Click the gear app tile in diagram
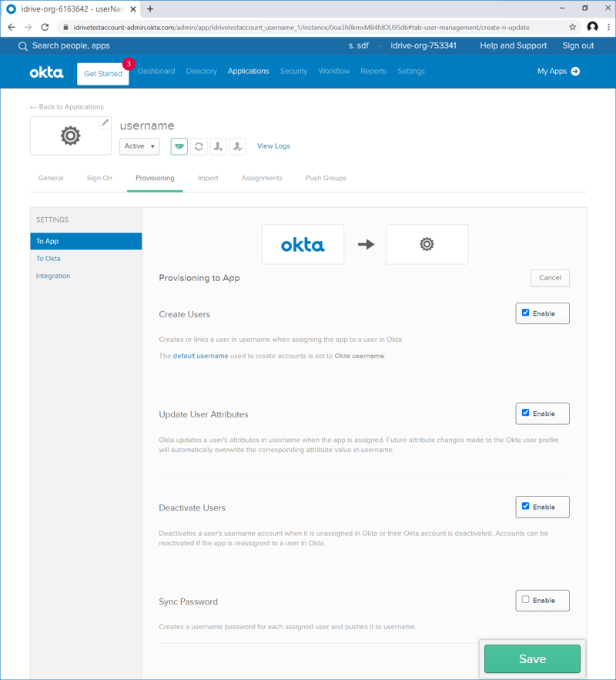The height and width of the screenshot is (680, 616). point(427,244)
